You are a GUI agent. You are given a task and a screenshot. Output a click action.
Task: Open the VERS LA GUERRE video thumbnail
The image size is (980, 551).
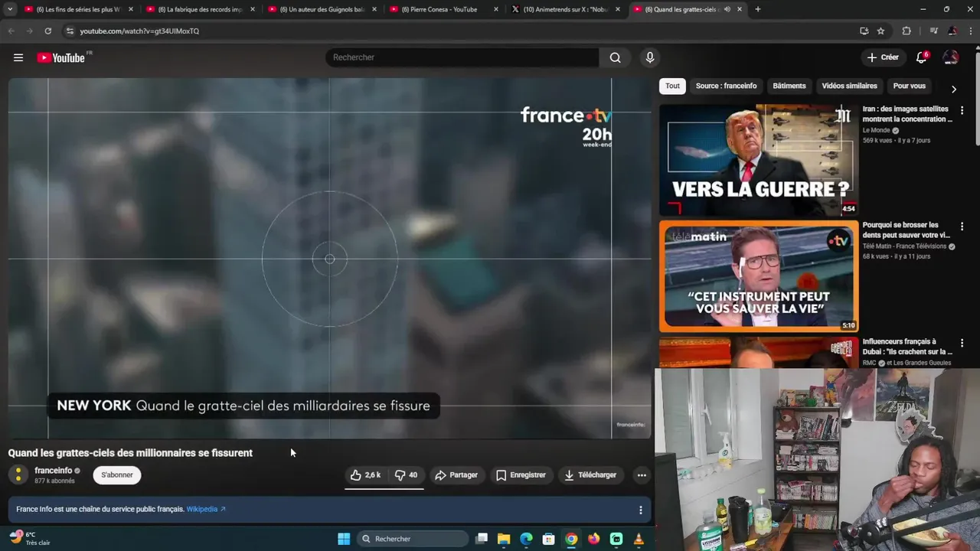[x=759, y=160]
